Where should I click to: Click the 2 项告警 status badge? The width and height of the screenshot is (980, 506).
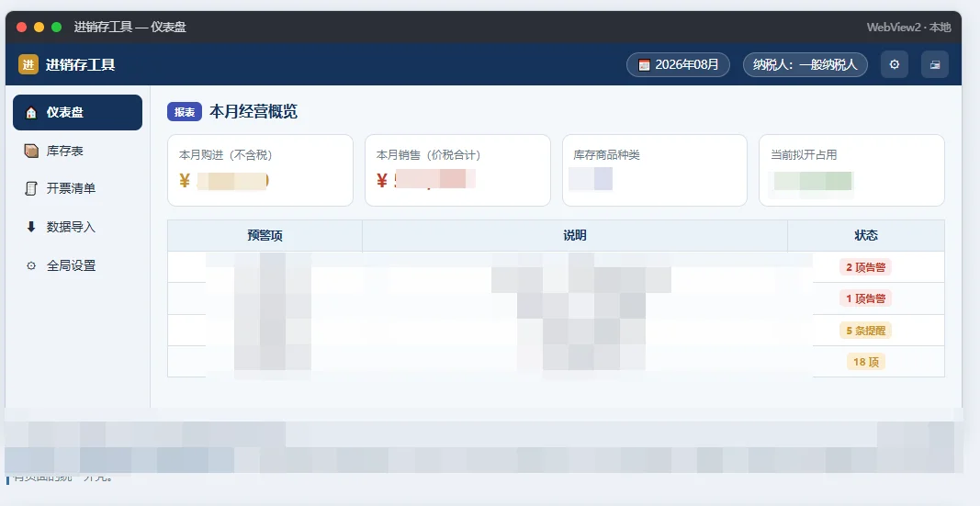pyautogui.click(x=865, y=267)
